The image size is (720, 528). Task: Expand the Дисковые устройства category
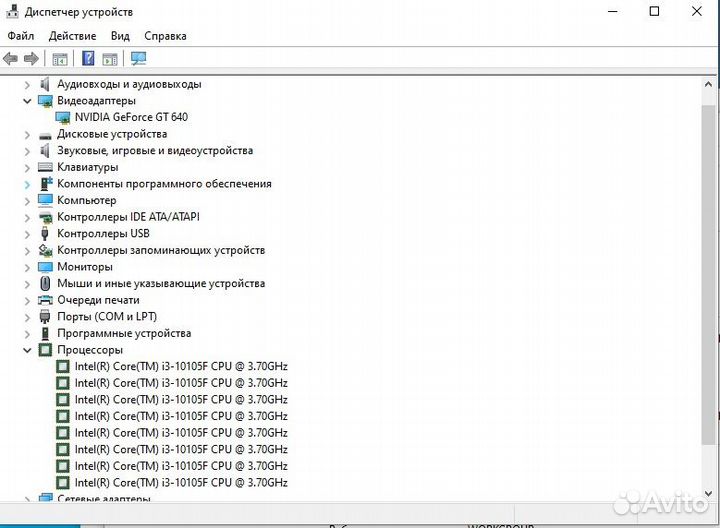tap(28, 134)
